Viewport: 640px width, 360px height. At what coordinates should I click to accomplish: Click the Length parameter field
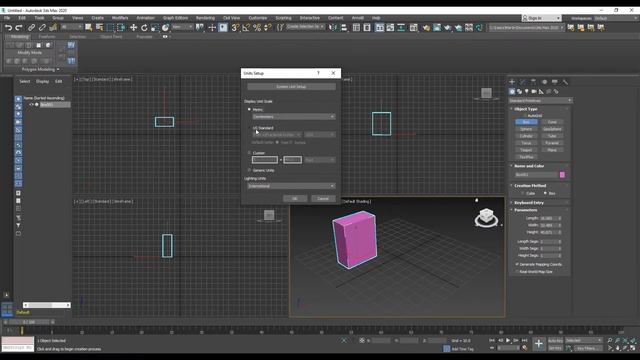pyautogui.click(x=548, y=218)
